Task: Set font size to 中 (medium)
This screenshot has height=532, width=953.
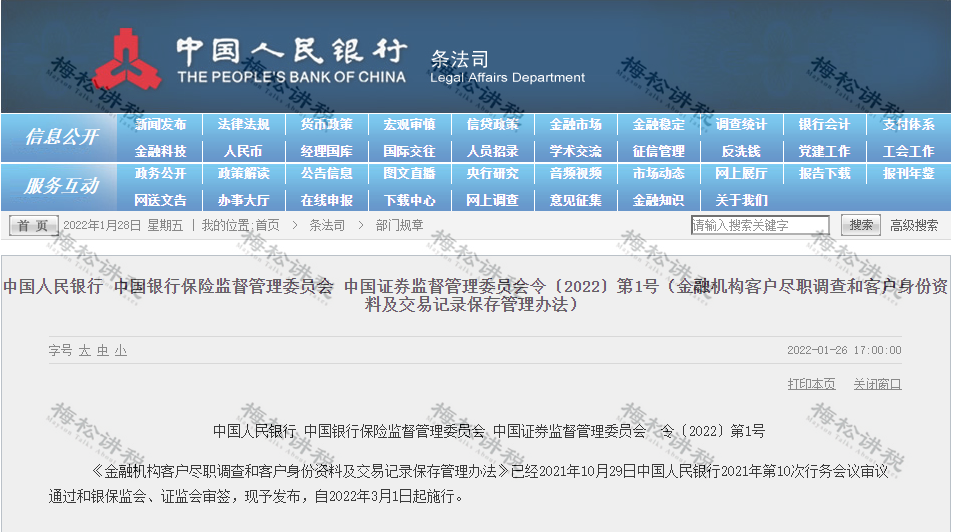Action: point(103,351)
